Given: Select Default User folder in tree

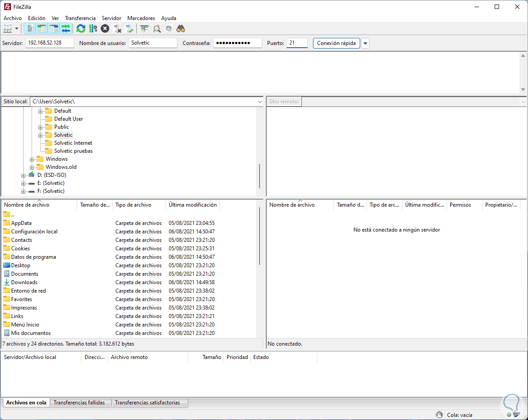Looking at the screenshot, I should coord(69,119).
